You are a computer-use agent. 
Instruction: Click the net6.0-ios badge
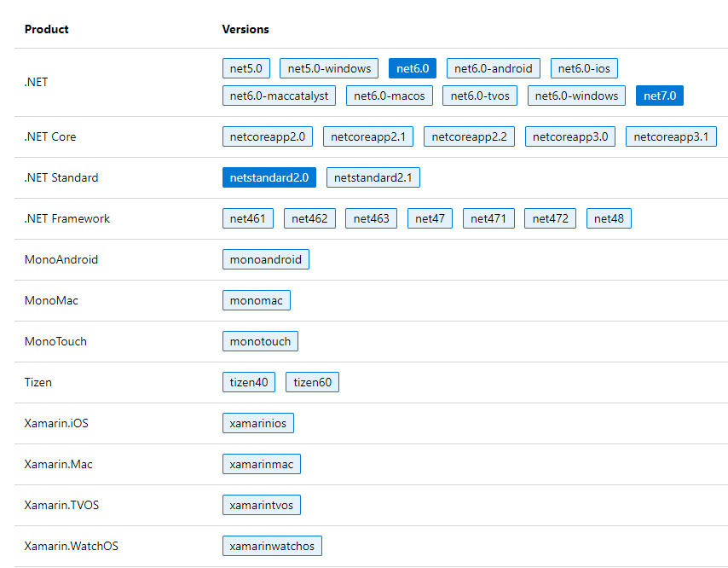pyautogui.click(x=584, y=68)
